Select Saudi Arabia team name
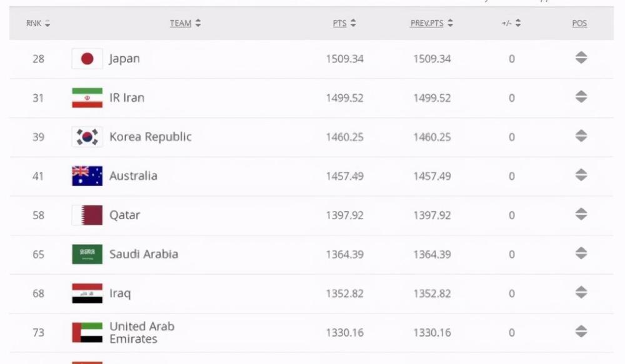Image resolution: width=625 pixels, height=364 pixels. [x=144, y=254]
